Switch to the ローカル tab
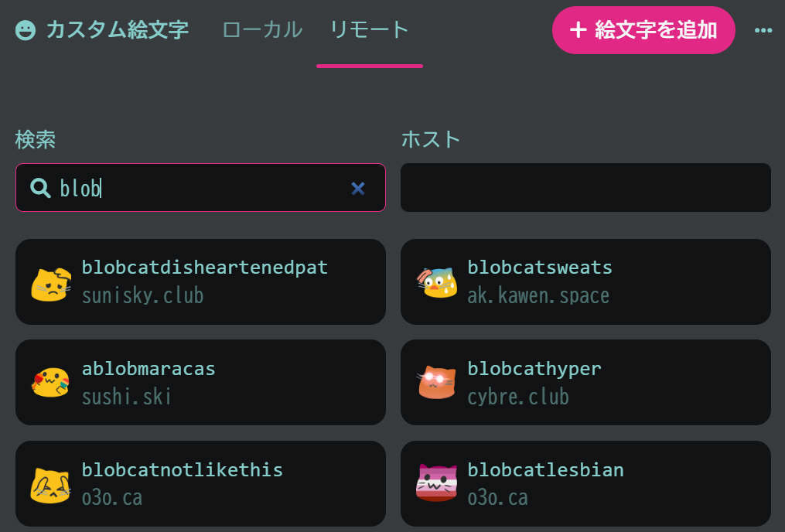The width and height of the screenshot is (785, 532). [x=262, y=30]
